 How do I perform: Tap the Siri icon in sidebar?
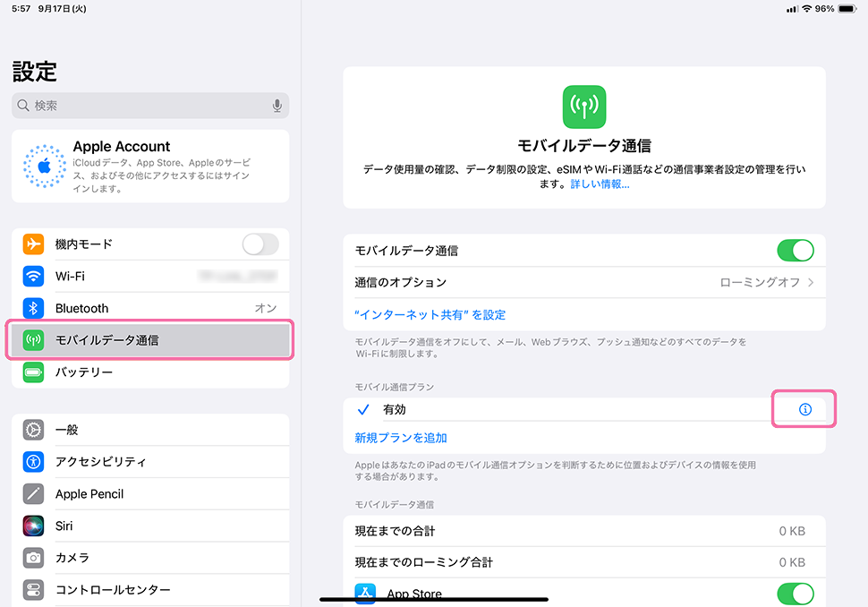coord(34,526)
